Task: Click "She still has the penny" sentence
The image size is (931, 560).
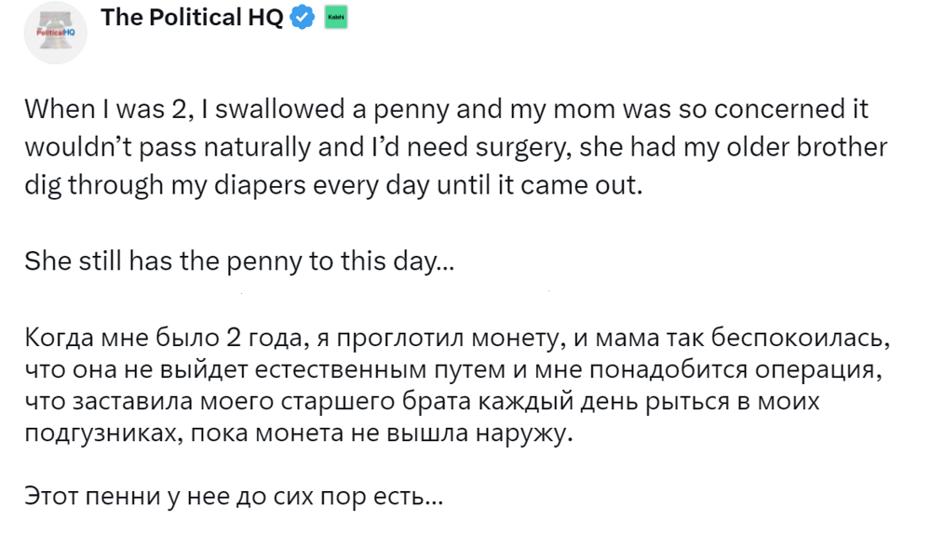Action: click(239, 261)
